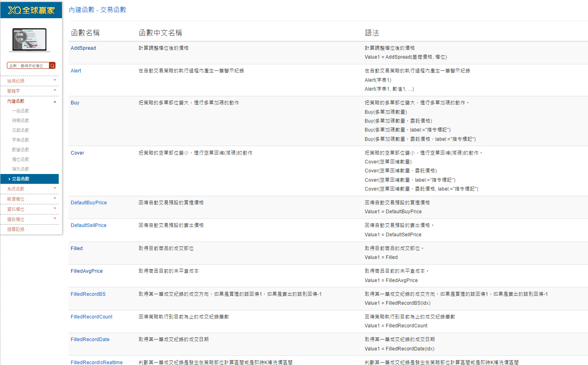The width and height of the screenshot is (588, 365).
Task: Collapse the 內建函數 section
Action: 55,101
